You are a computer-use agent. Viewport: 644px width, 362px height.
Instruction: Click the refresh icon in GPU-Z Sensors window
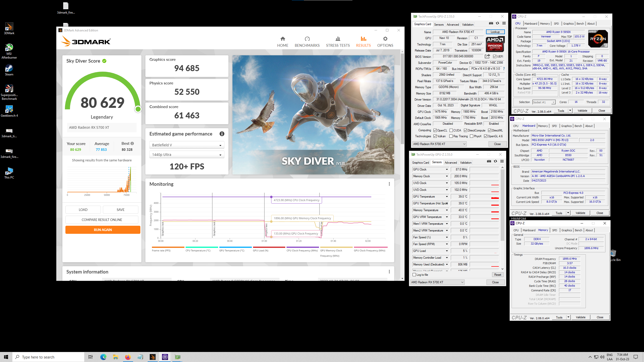495,161
